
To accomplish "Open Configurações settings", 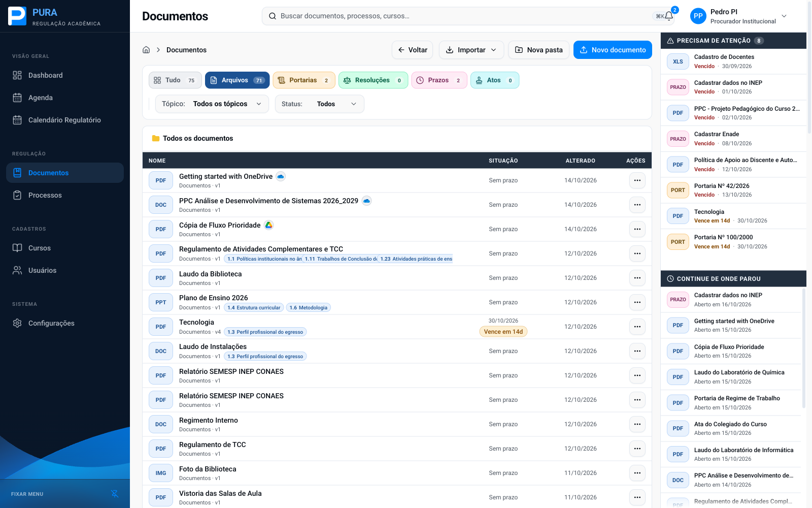I will (x=65, y=323).
